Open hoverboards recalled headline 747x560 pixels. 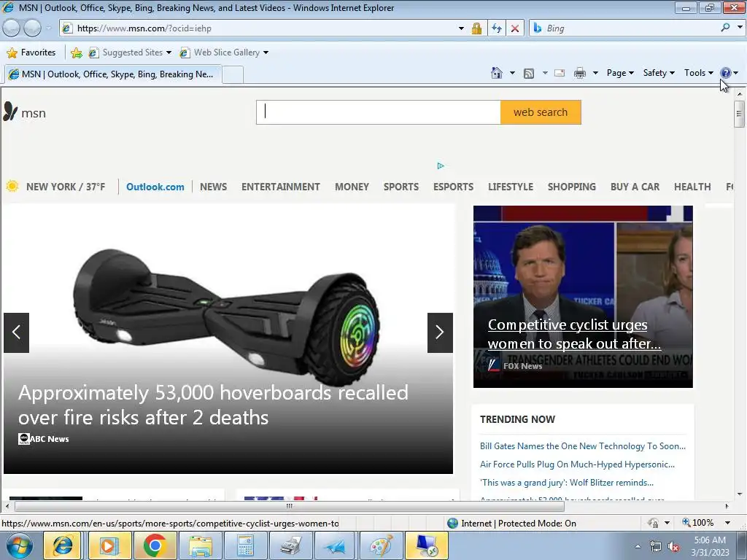click(213, 405)
